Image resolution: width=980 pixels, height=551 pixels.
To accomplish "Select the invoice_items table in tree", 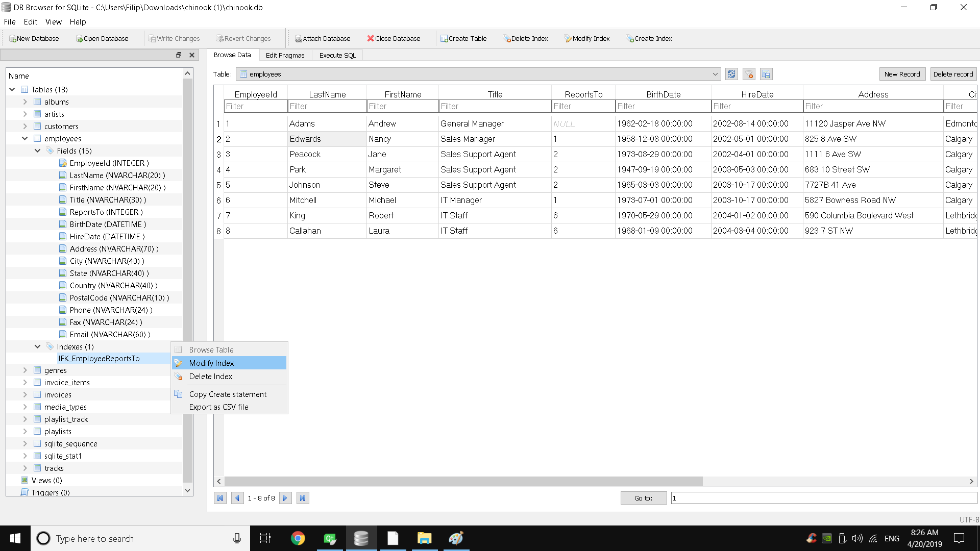I will [67, 383].
